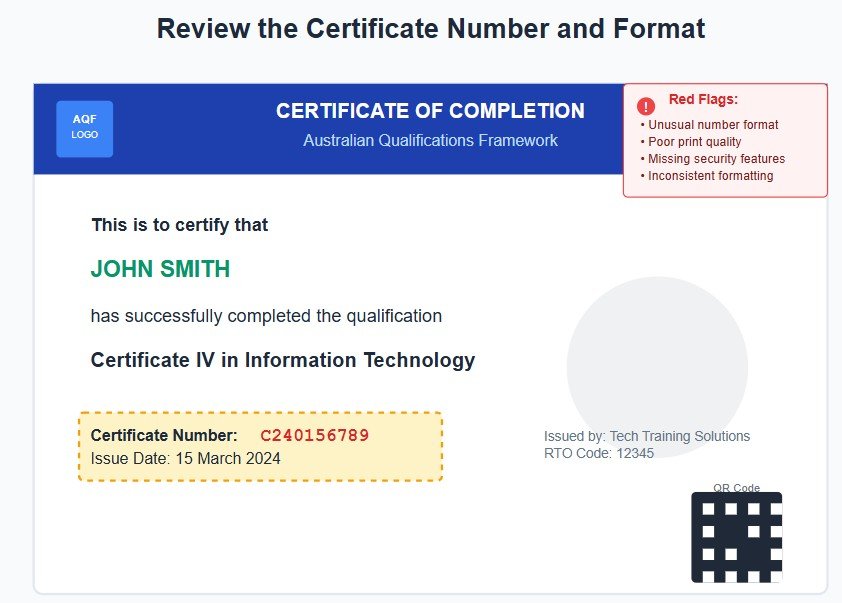
Task: Click the AQF LOGO badge
Action: coord(84,129)
